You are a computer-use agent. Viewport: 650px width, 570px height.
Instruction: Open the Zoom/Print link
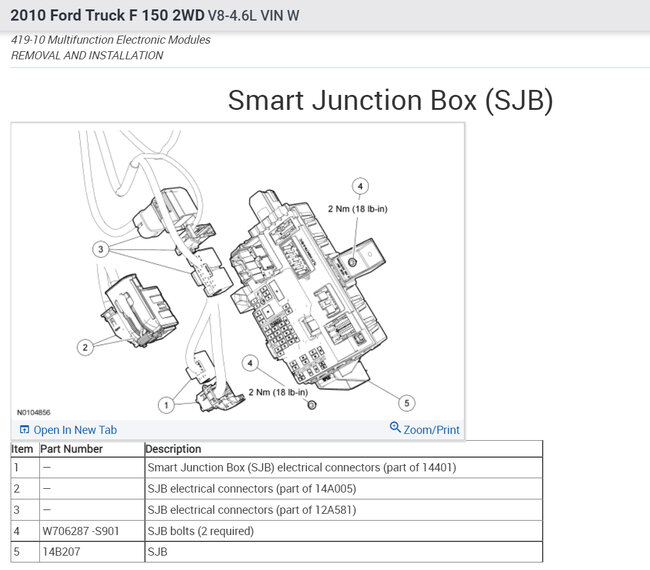coord(431,430)
